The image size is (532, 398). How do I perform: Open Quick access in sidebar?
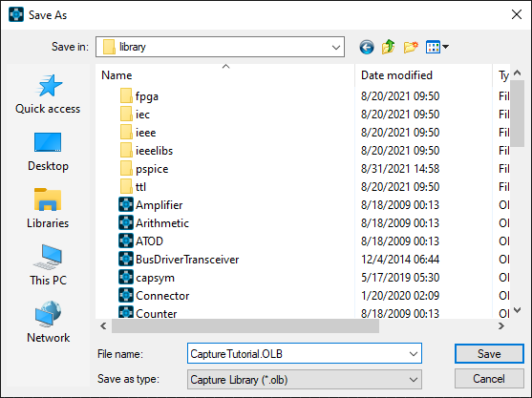(48, 94)
